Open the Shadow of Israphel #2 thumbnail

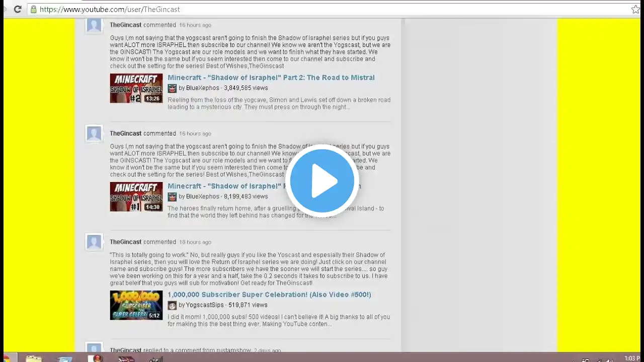point(136,88)
